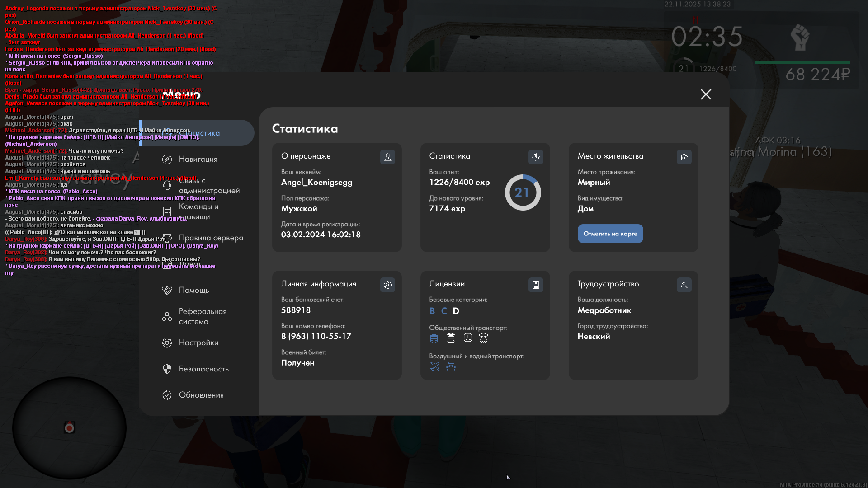This screenshot has width=868, height=488.
Task: Close the menu with the X button
Action: coord(706,94)
